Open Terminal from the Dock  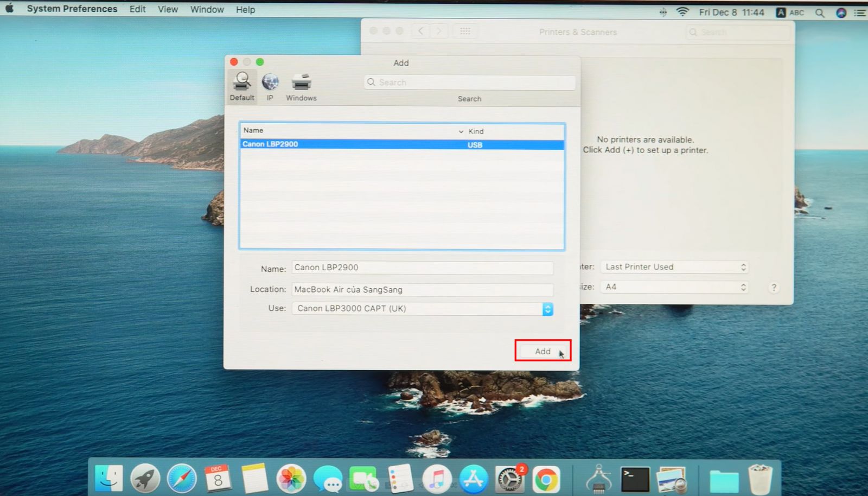click(x=635, y=480)
